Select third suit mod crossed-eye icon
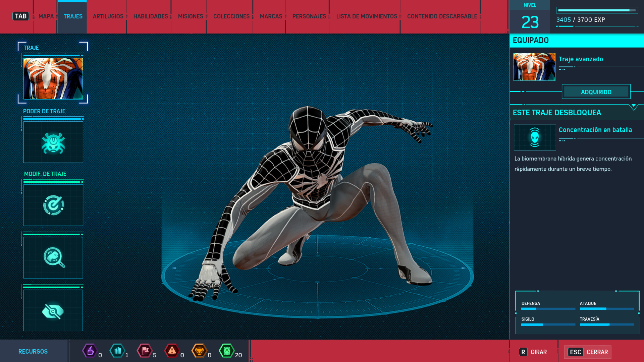 tap(53, 311)
